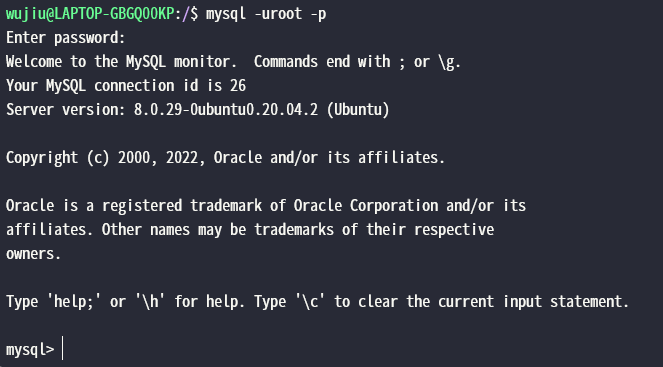663x367 pixels.
Task: Click the 'mysql -uroot -p' command text
Action: (x=266, y=14)
